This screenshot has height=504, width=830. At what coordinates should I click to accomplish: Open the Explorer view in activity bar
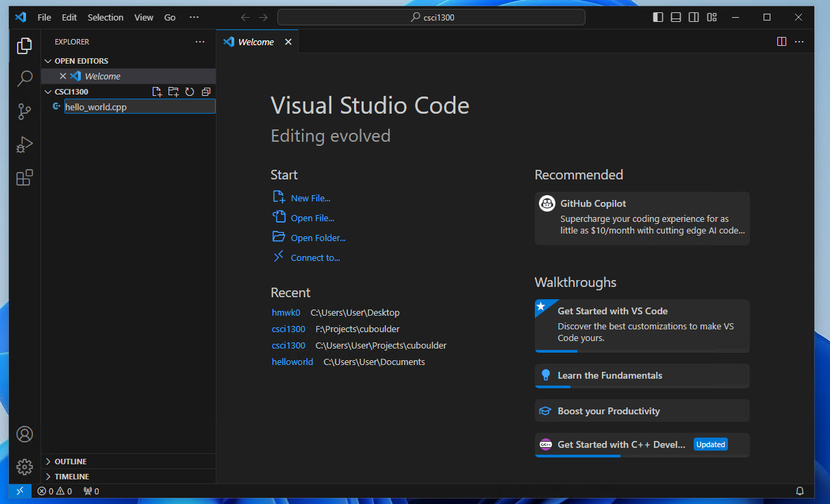pyautogui.click(x=25, y=46)
